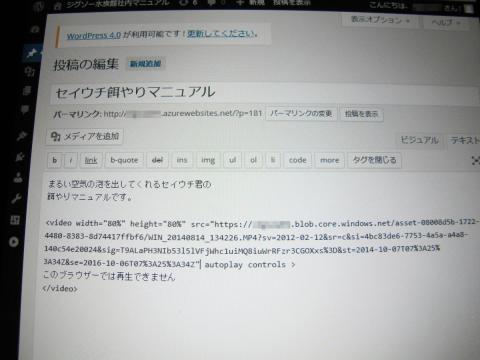
Task: Open the Tools wrench sidebar icon
Action: point(16,198)
